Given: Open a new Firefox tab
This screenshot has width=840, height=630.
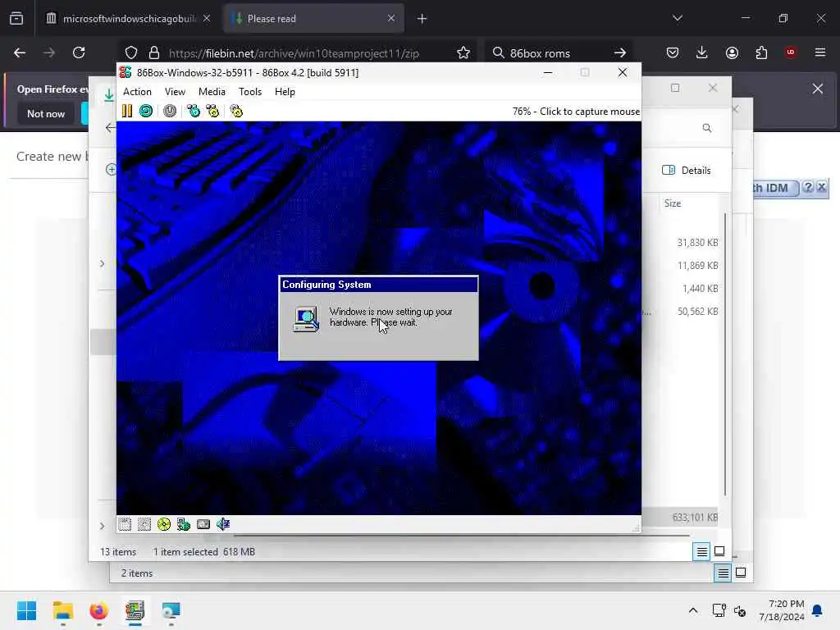Looking at the screenshot, I should pyautogui.click(x=422, y=19).
